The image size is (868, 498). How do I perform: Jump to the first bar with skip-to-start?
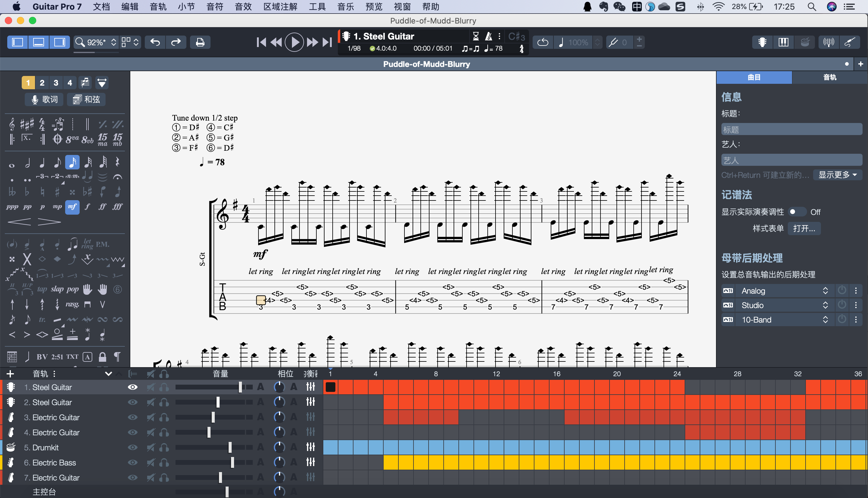pos(261,43)
